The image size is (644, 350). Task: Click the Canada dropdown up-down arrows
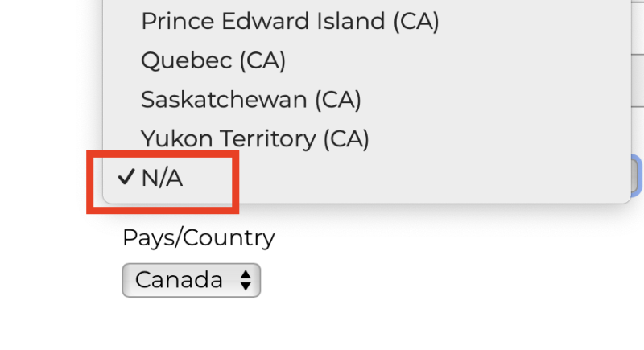(x=246, y=281)
